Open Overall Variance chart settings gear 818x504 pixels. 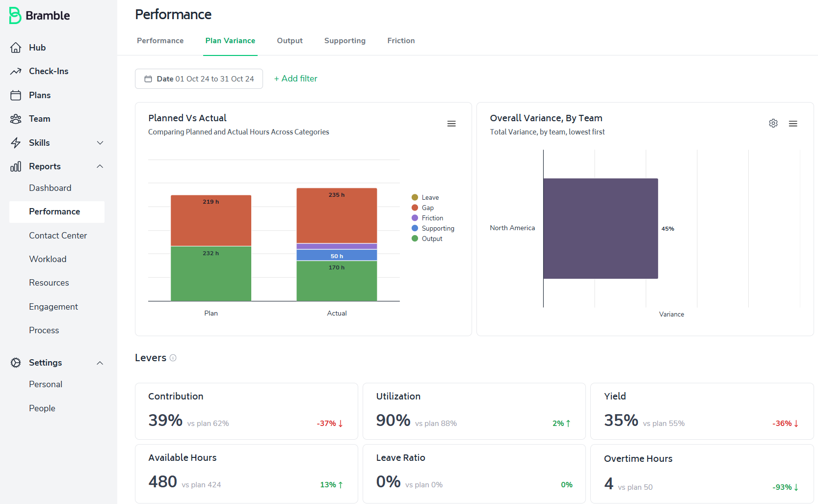point(773,123)
